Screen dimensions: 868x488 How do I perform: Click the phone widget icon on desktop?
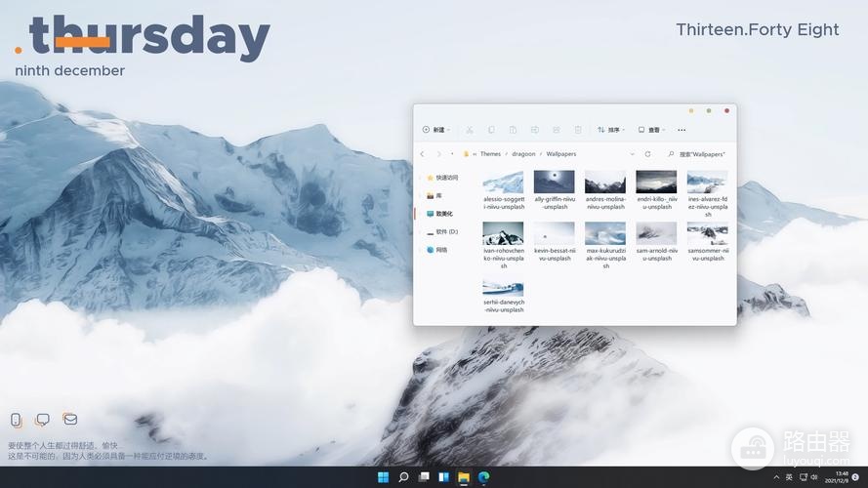click(x=17, y=420)
